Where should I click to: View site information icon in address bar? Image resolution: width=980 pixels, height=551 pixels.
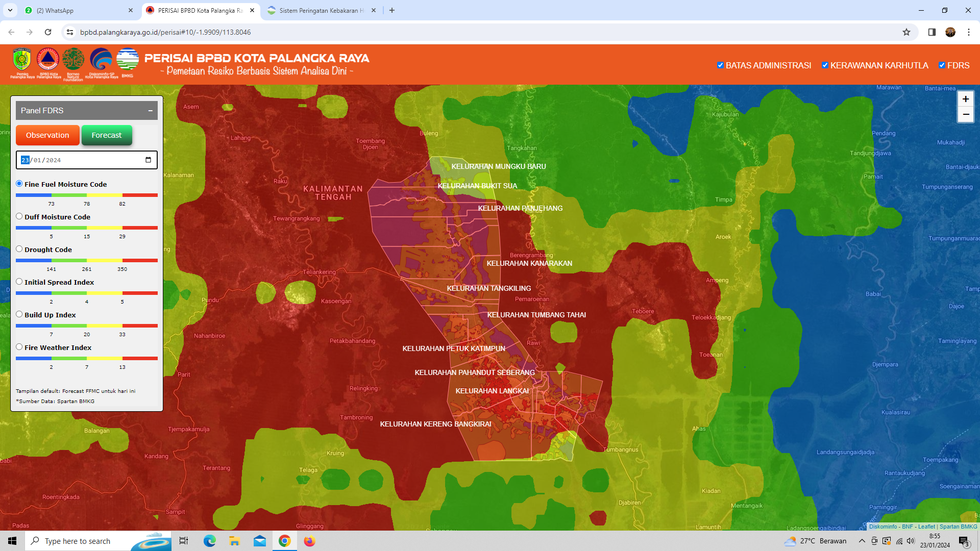click(70, 32)
